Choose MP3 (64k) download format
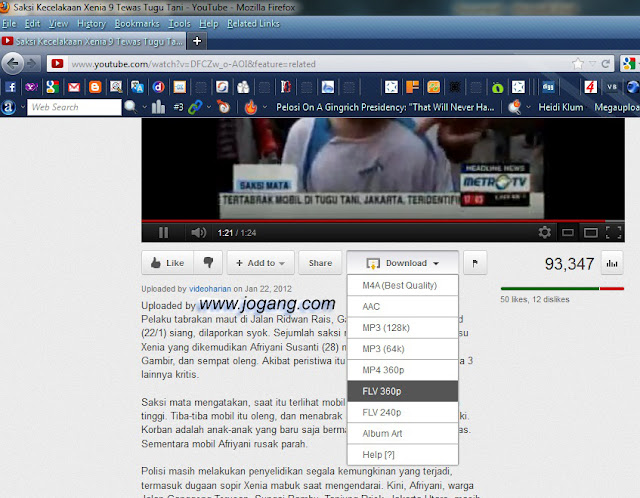 [x=402, y=349]
